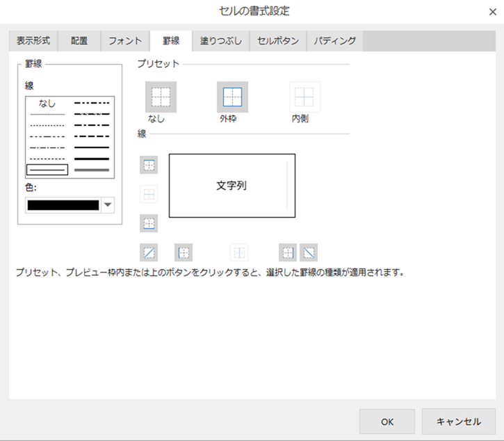The image size is (504, 441).
Task: Toggle the right border button
Action: [x=287, y=252]
